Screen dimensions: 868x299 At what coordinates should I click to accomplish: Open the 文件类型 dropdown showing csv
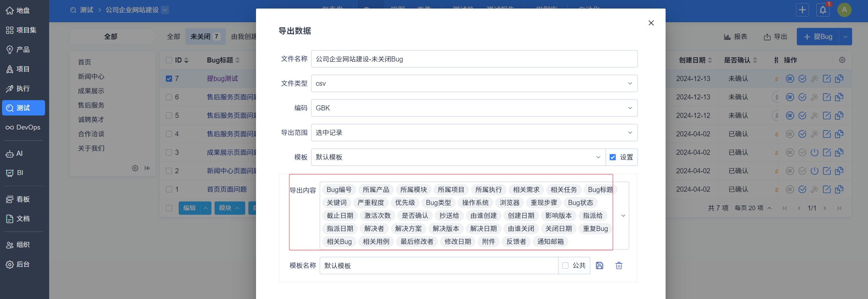[474, 83]
